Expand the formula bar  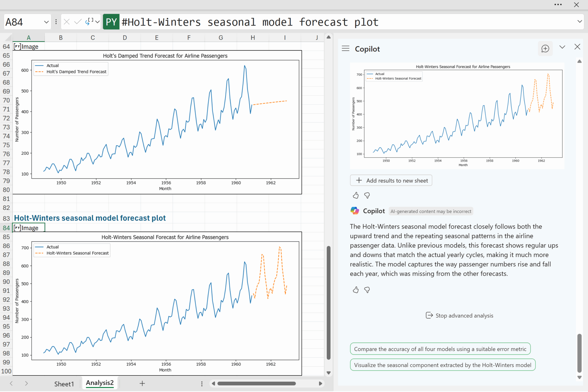pos(579,22)
